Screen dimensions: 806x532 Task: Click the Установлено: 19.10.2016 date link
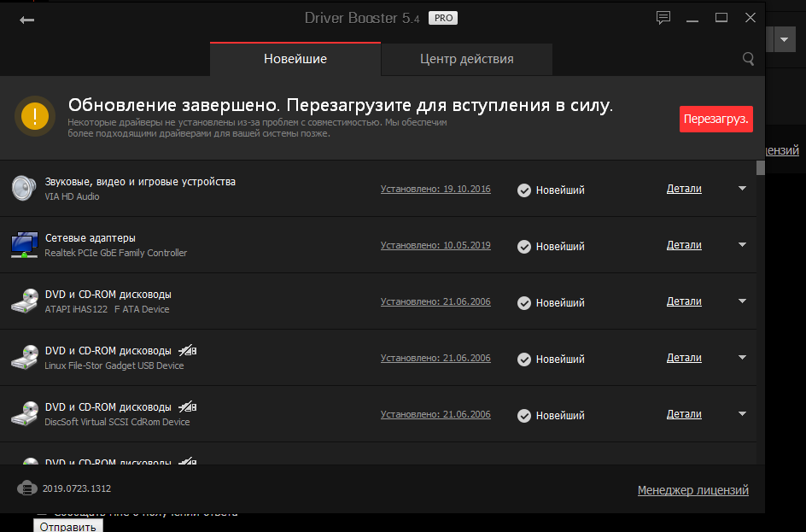click(x=435, y=190)
